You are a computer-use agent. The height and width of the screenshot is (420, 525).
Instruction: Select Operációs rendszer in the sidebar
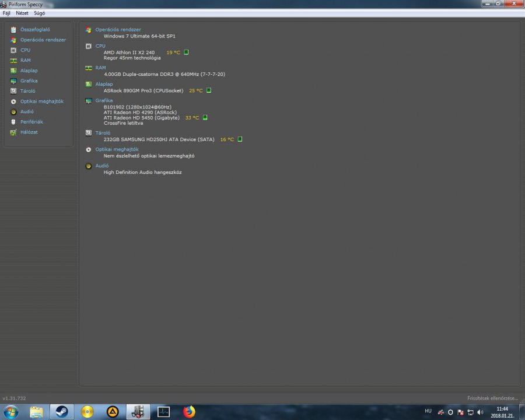pyautogui.click(x=43, y=40)
